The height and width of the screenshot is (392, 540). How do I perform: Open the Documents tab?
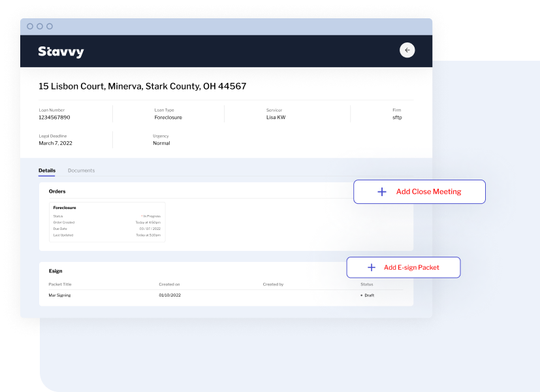(x=81, y=171)
